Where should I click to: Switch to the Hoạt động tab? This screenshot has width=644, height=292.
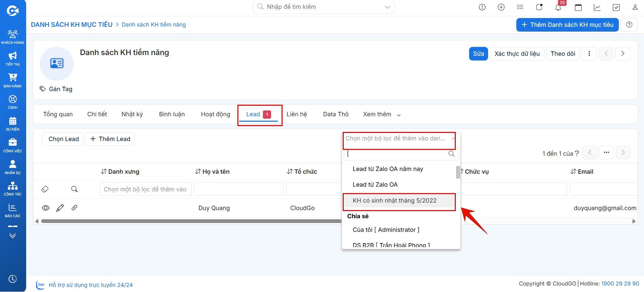coord(215,114)
